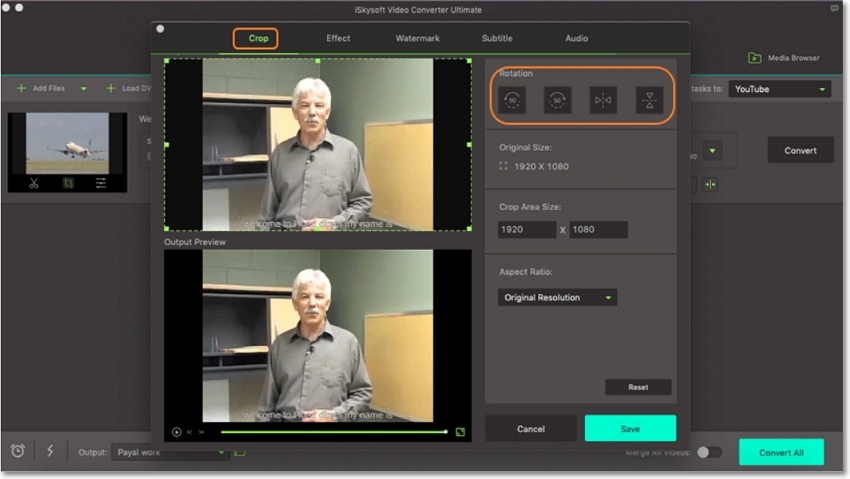
Task: Flip the video horizontally
Action: (x=603, y=99)
